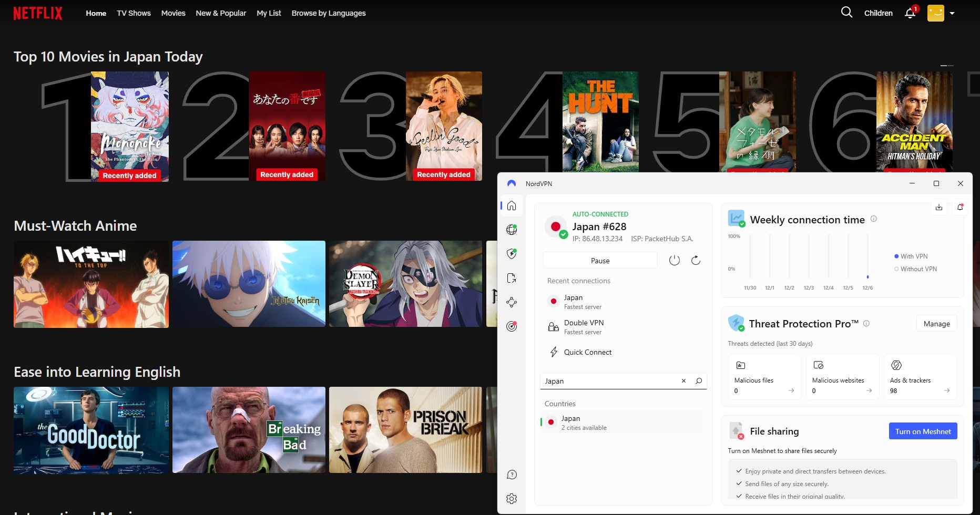
Task: Open The Good Doctor thumbnail
Action: [91, 430]
